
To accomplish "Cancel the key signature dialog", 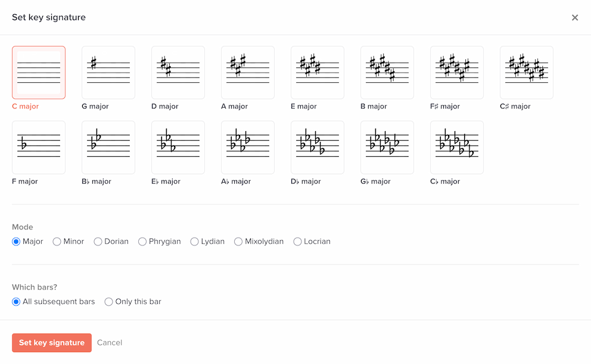I will (110, 343).
